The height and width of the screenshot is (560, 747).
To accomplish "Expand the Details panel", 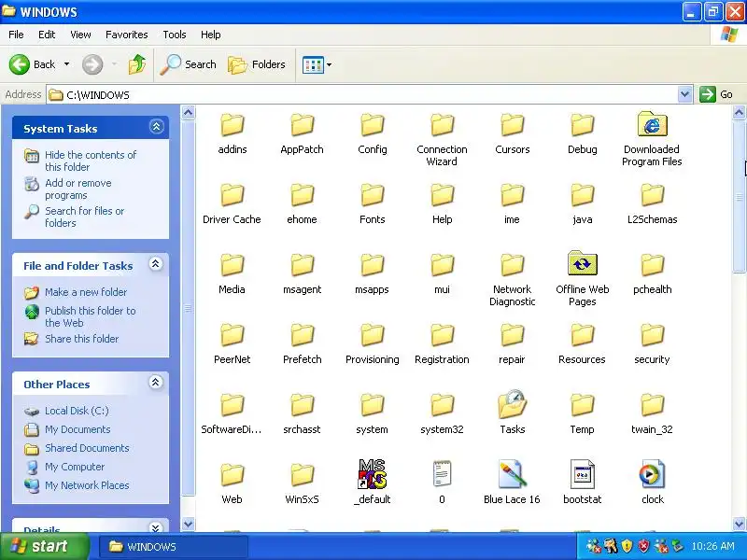I will point(156,527).
